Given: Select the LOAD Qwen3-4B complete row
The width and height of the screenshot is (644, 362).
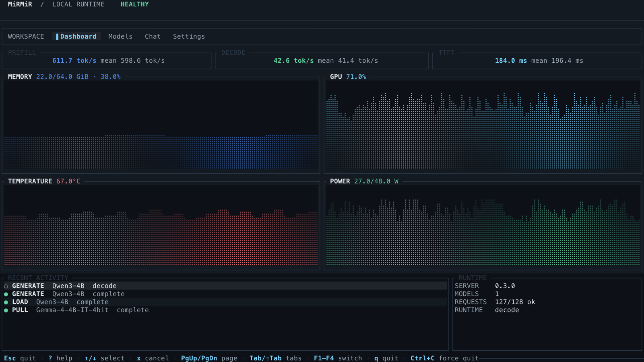Looking at the screenshot, I should tap(225, 302).
